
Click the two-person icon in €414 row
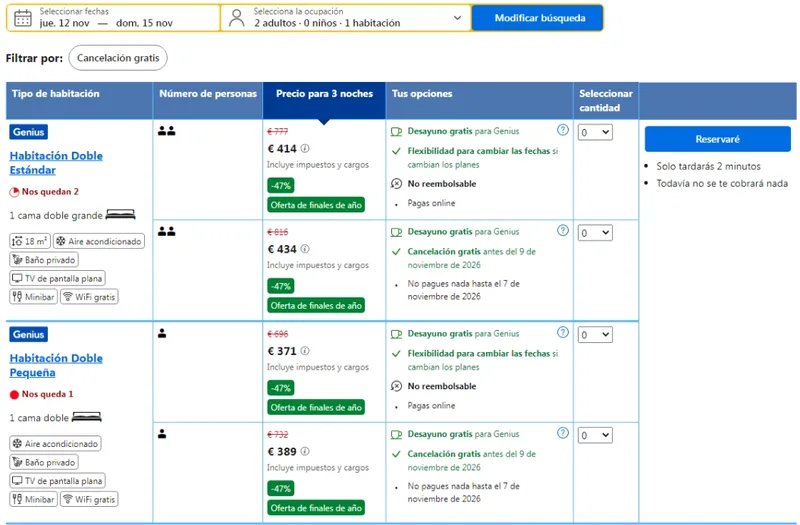click(x=166, y=131)
